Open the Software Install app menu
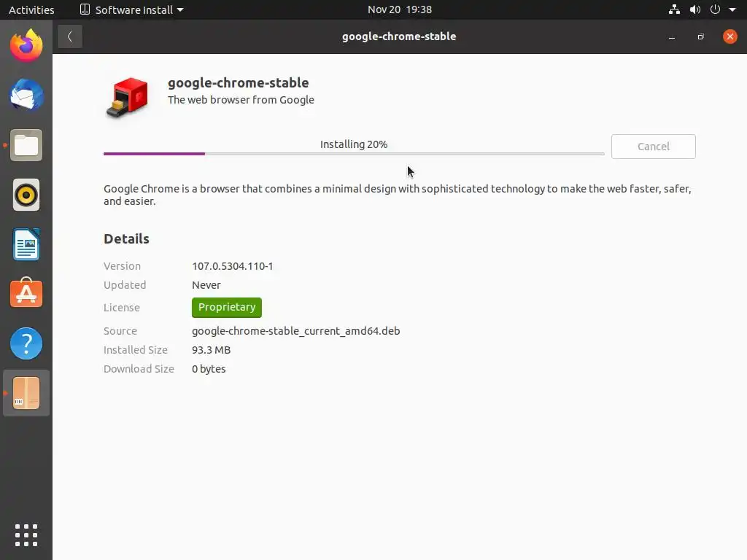The height and width of the screenshot is (560, 747). 131,9
